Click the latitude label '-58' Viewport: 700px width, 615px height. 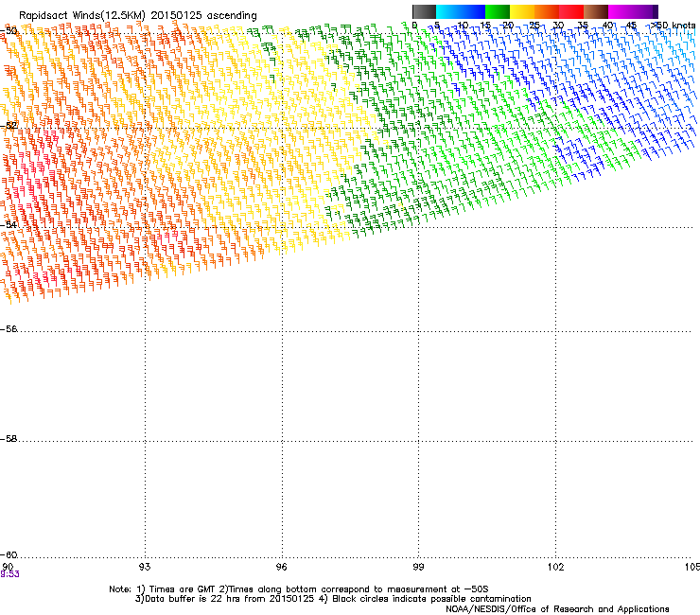coord(9,439)
